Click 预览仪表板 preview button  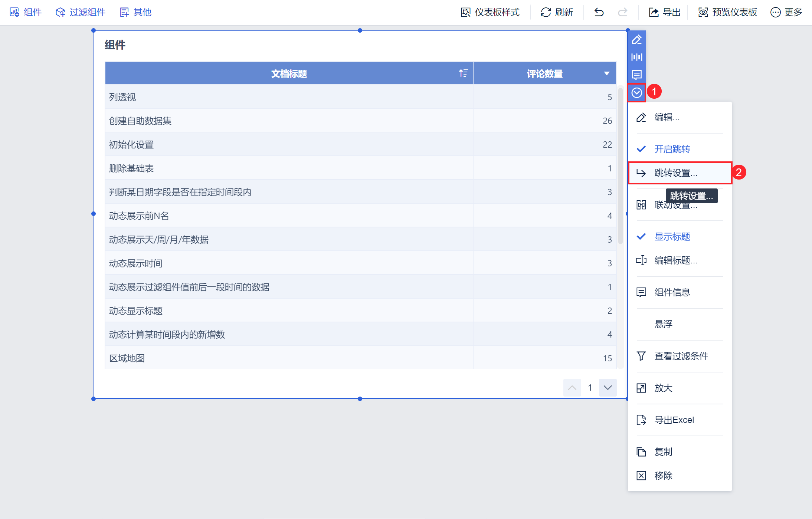point(727,12)
